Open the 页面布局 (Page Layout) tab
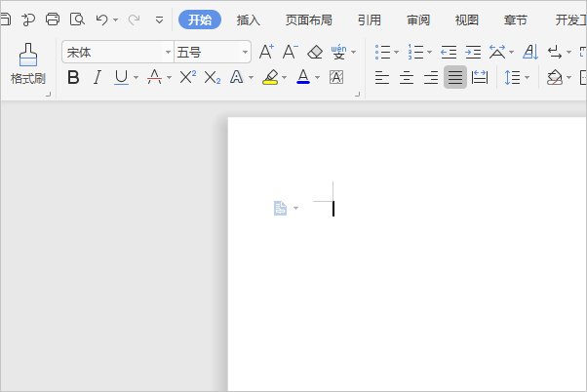 308,19
